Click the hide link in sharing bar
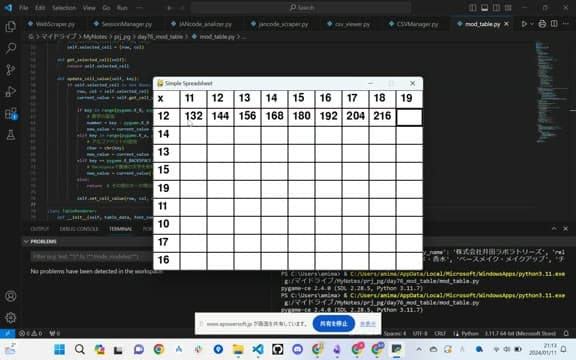This screenshot has height=360, width=576. [x=368, y=324]
